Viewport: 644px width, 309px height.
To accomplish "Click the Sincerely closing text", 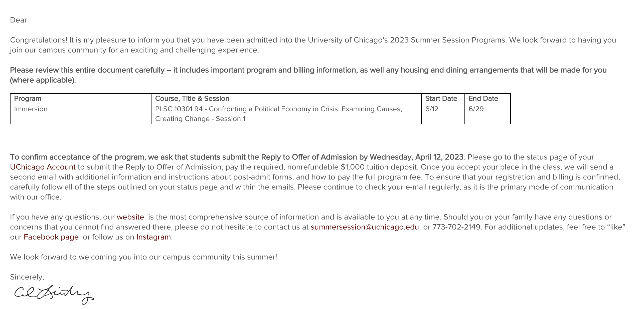I will 27,277.
